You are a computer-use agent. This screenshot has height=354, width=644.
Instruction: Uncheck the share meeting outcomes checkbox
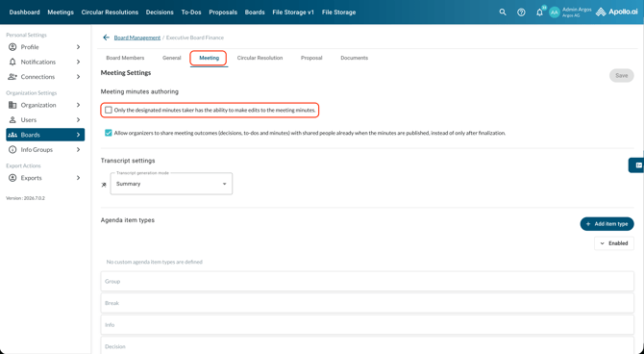coord(109,133)
